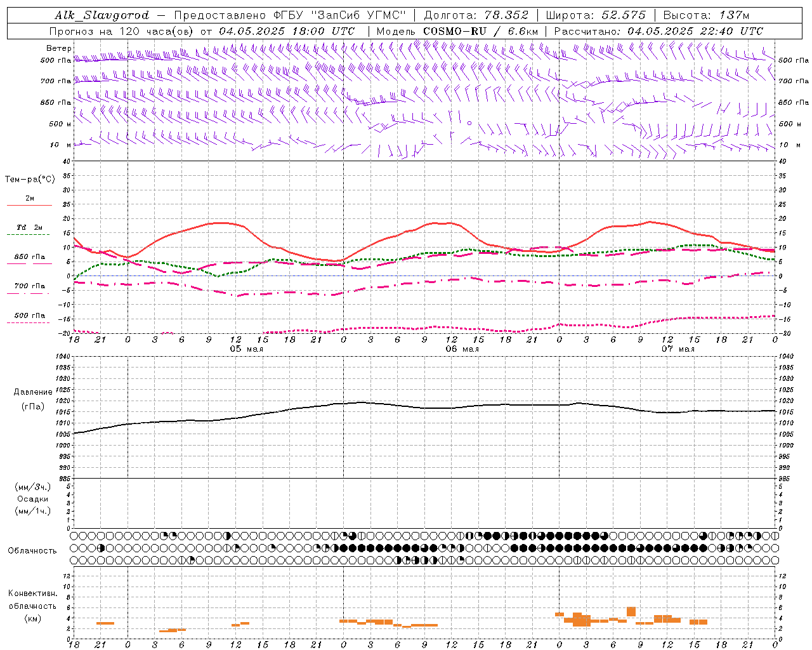Click the Ветер panel label
812x650 pixels.
(59, 48)
